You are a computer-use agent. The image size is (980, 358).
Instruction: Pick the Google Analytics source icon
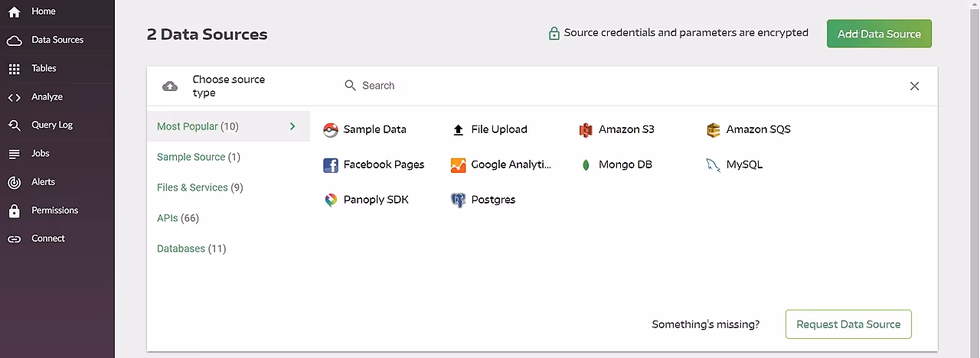point(458,165)
